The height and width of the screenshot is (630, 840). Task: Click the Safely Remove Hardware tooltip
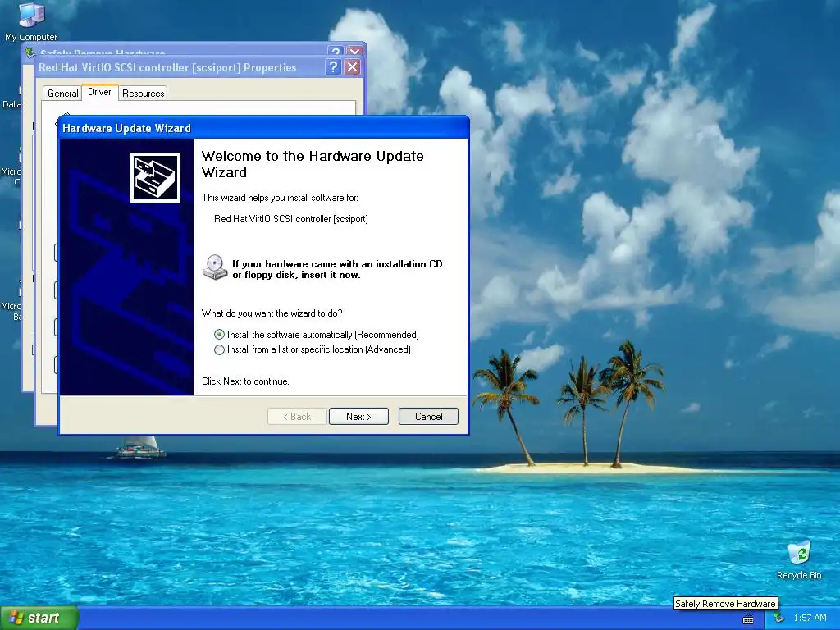click(725, 604)
